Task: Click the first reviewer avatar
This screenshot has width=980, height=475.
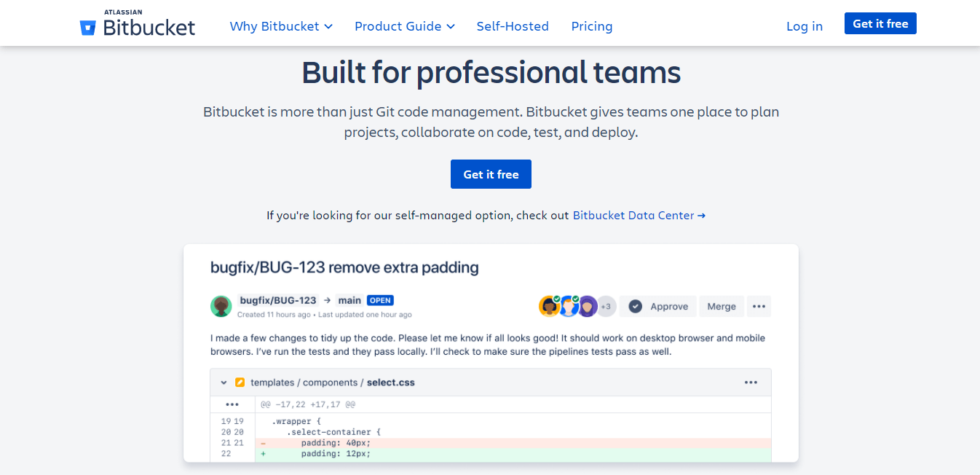Action: tap(549, 307)
